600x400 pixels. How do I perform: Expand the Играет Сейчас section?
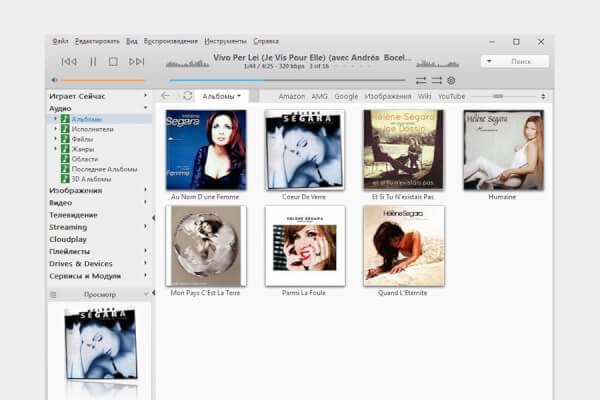point(145,95)
